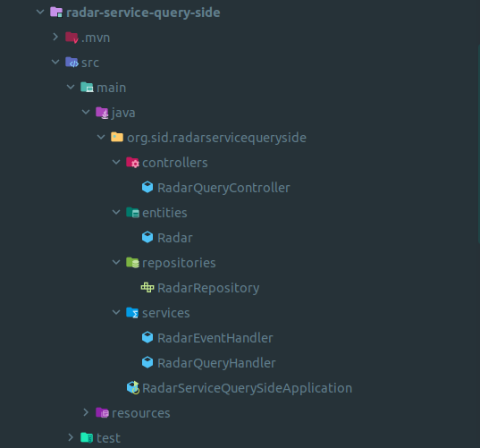Expand the test folder
The image size is (480, 448).
click(x=71, y=437)
